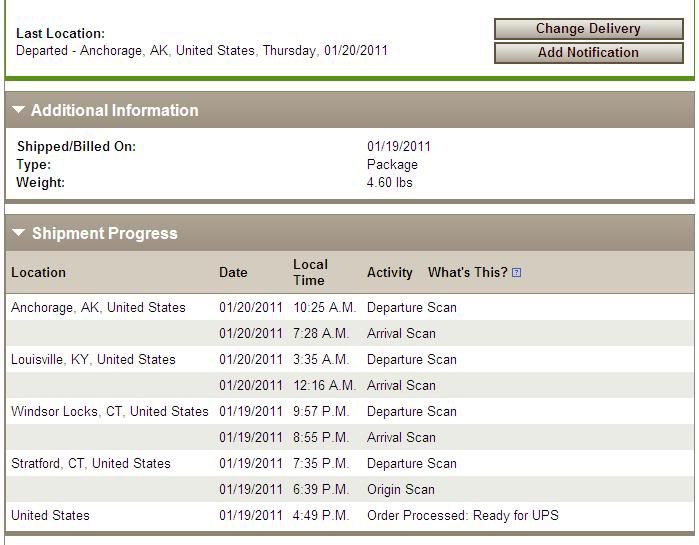Click Anchorage, AK in Shipment Progress table
Viewport: 699px width, 545px height.
(98, 307)
